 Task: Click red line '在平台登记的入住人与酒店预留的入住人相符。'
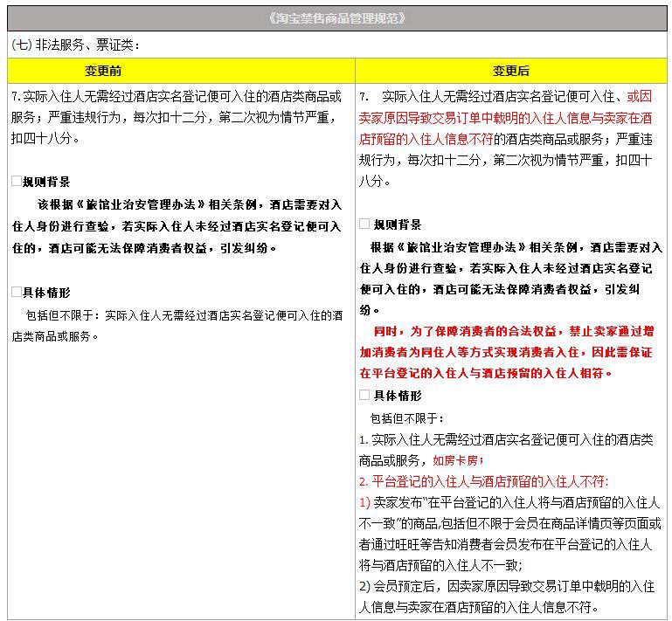click(x=486, y=373)
